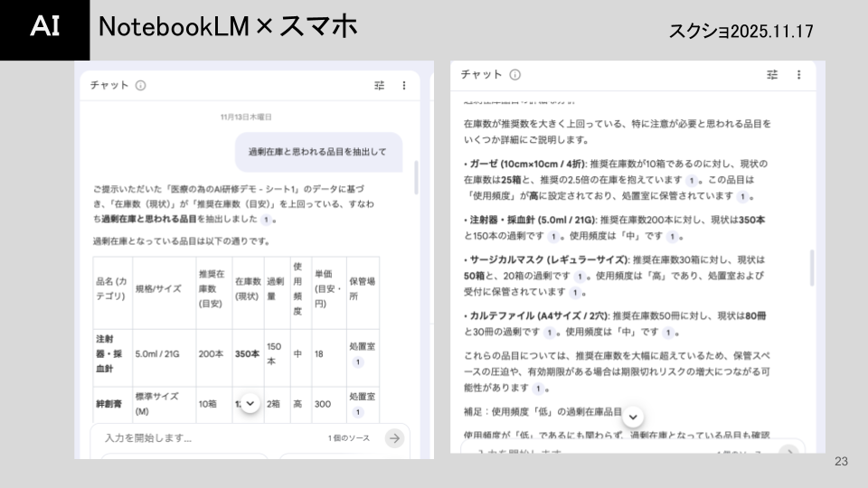
Task: Click citation 1 after 抽出しました in left panel
Action: click(x=266, y=219)
